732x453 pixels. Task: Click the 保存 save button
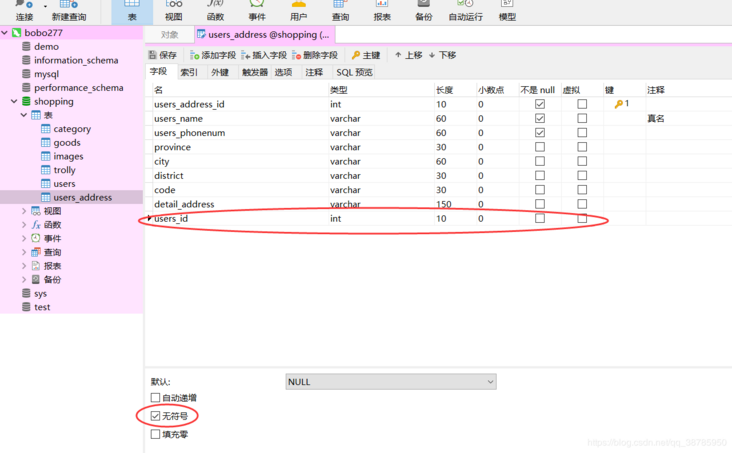click(x=162, y=55)
